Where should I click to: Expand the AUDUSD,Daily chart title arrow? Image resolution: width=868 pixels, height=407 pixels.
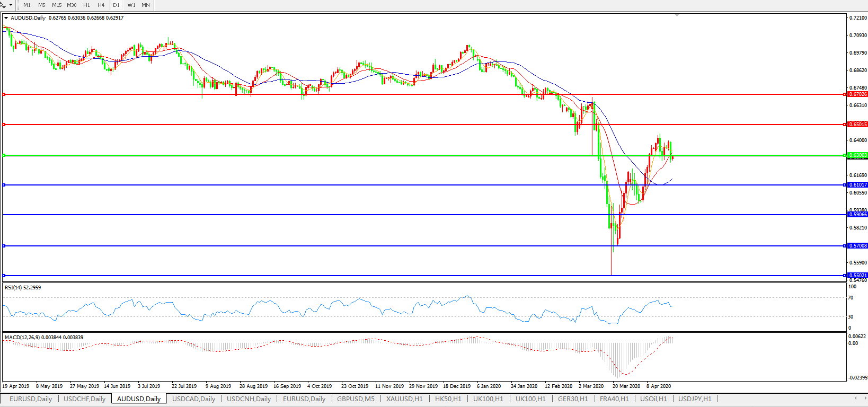6,18
